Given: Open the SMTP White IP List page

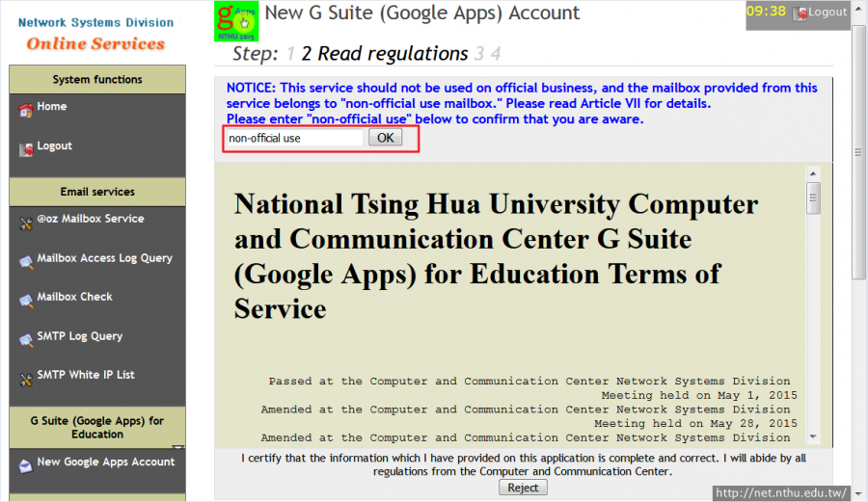Looking at the screenshot, I should pos(85,375).
